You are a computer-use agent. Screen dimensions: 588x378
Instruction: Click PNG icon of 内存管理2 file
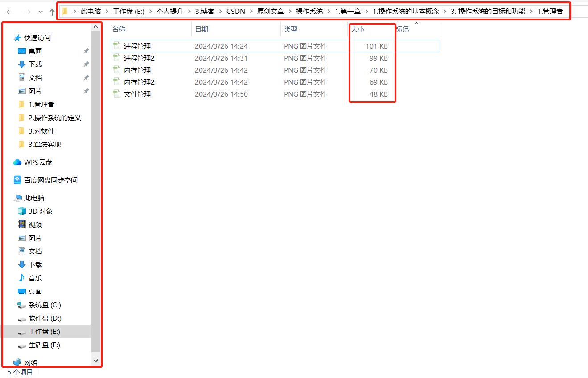tap(117, 82)
